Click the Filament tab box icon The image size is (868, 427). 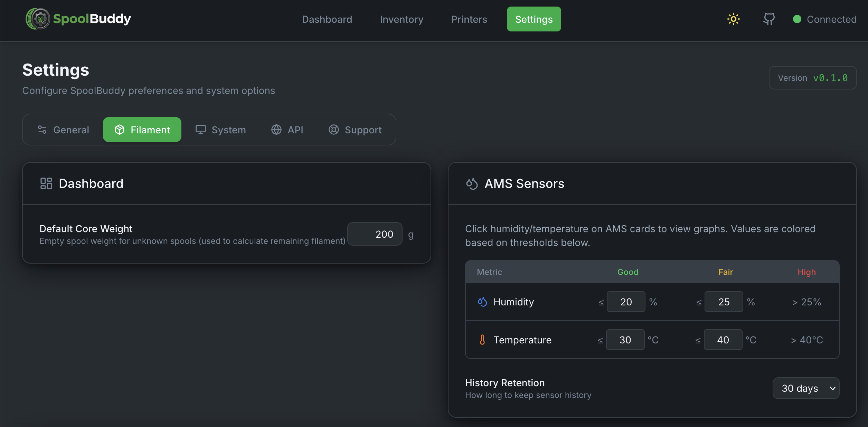tap(120, 130)
